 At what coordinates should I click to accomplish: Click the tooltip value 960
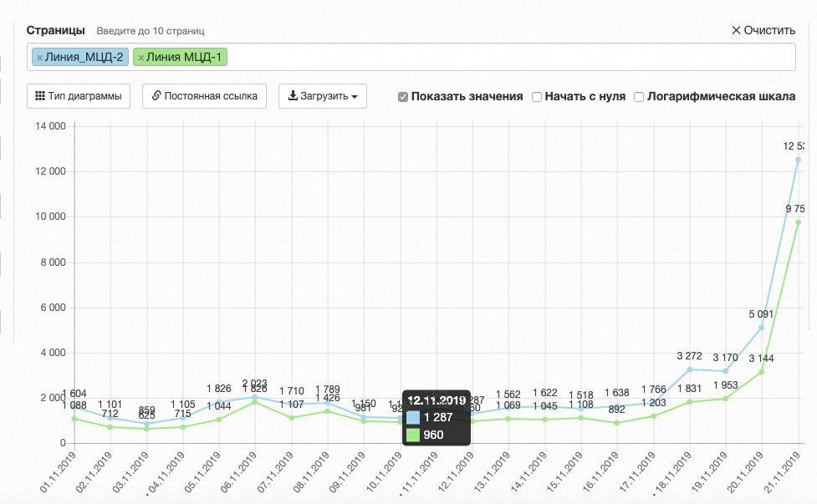[433, 435]
